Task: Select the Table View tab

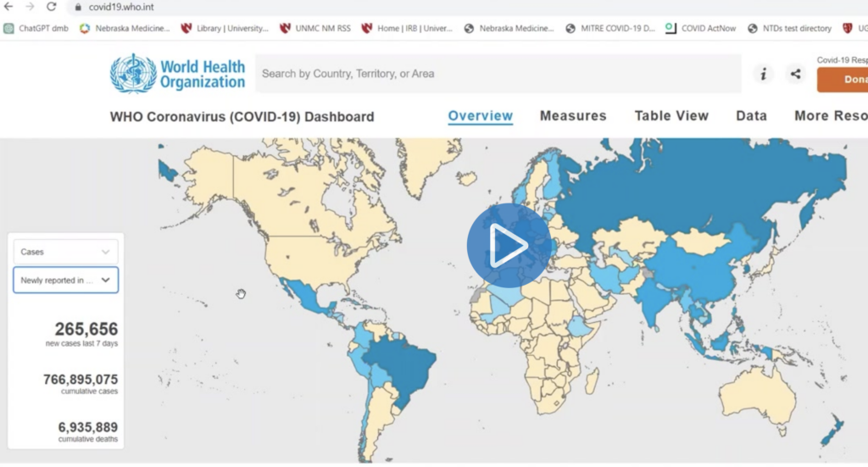Action: pyautogui.click(x=671, y=115)
